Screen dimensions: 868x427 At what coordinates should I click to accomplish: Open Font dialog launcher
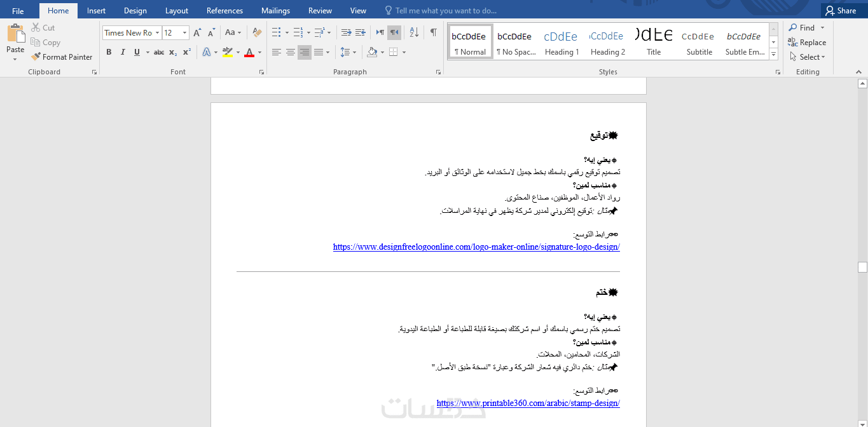pyautogui.click(x=261, y=72)
